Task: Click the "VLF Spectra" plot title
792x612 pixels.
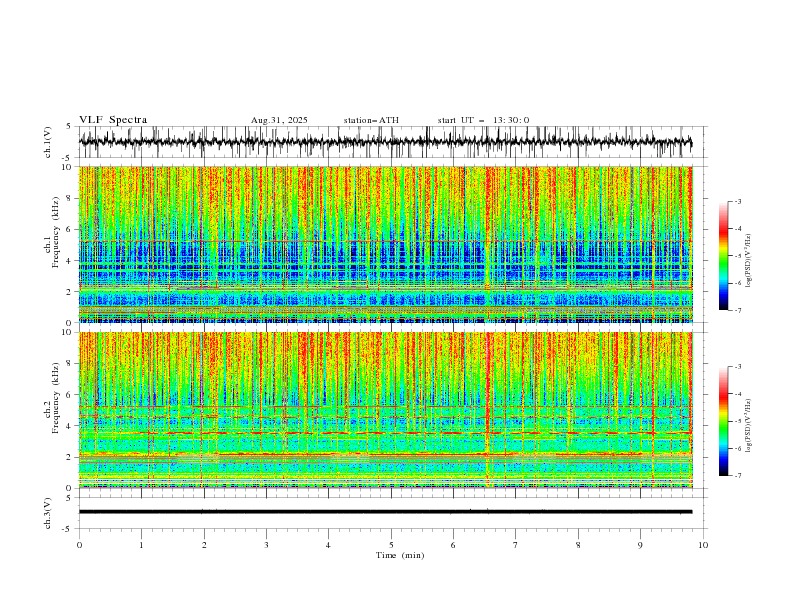Action: 113,120
